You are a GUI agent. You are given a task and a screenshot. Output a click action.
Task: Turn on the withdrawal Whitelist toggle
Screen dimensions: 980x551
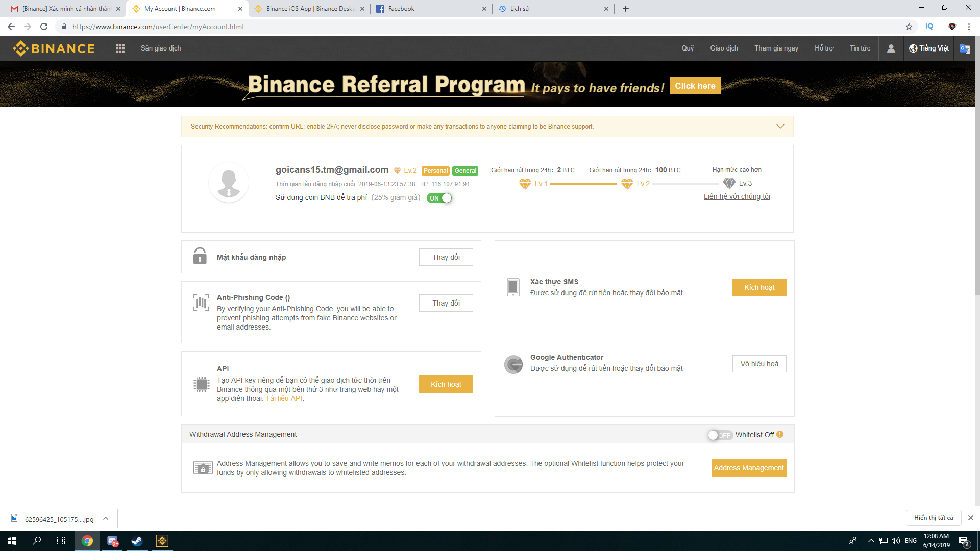point(720,435)
